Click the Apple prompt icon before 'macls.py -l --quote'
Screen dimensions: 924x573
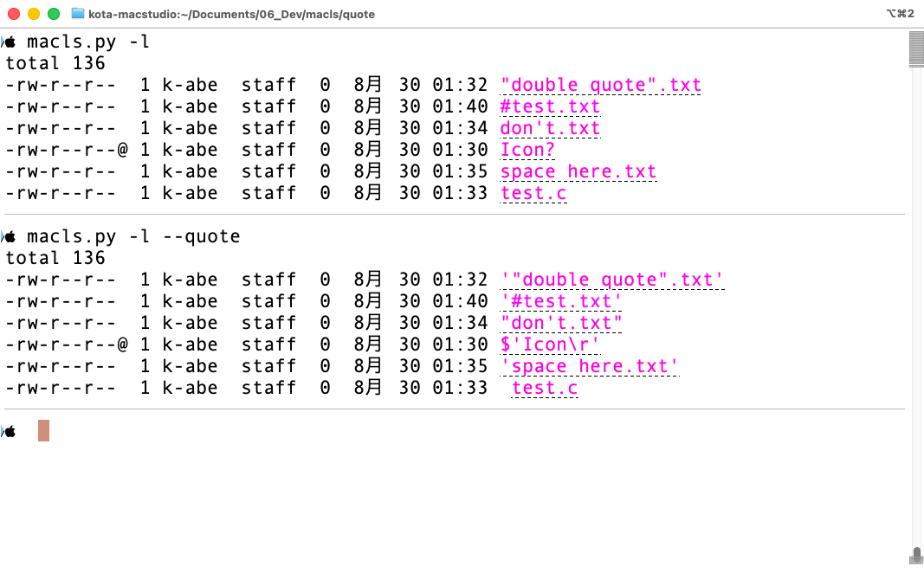tap(10, 237)
